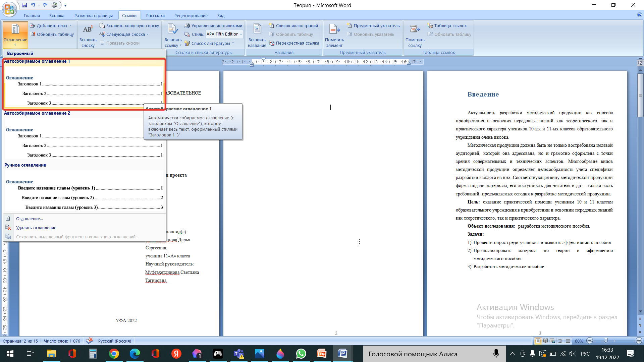Click the Save icon in Quick Access

[24, 5]
